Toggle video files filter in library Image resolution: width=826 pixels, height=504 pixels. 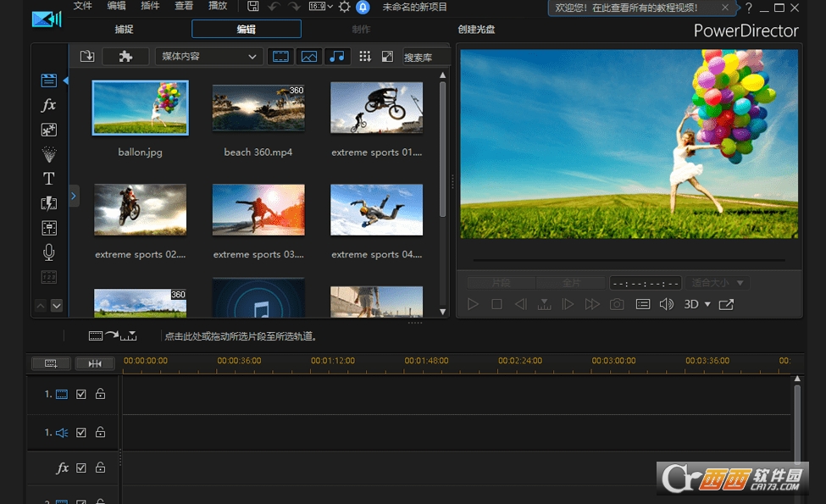click(x=280, y=57)
